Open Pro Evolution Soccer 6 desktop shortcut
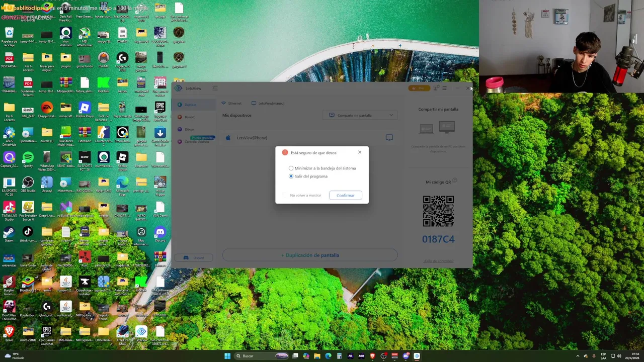This screenshot has width=644, height=362. click(x=28, y=210)
